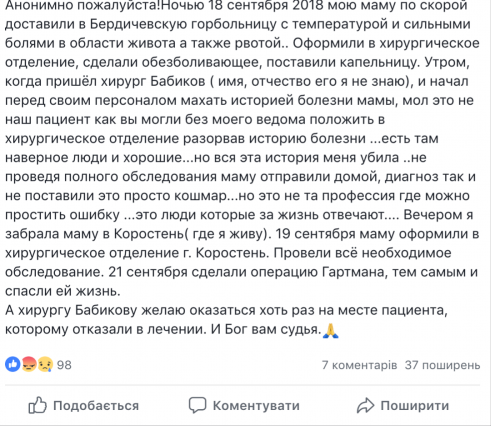Click the blue Like reaction icon
Screen dimensions: 491x426
point(13,364)
